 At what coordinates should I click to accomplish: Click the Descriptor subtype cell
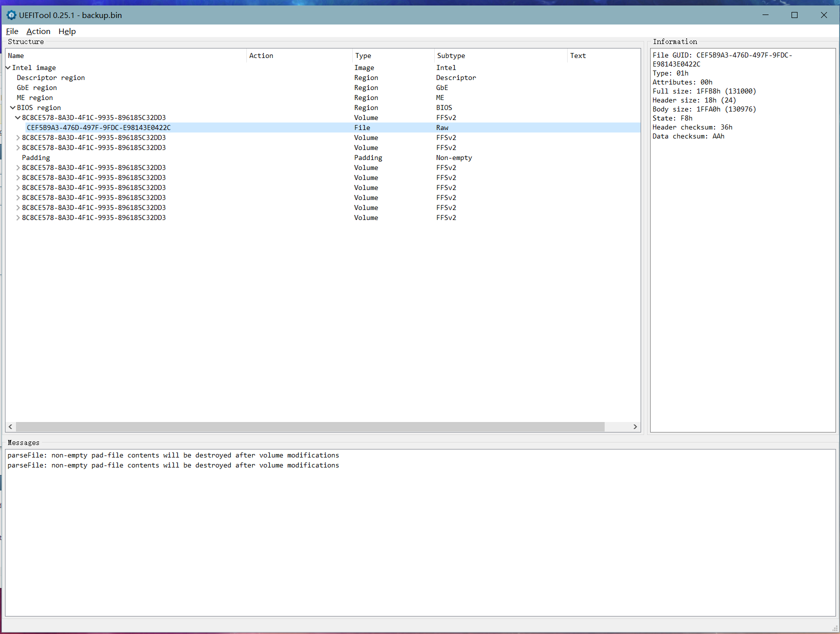click(x=456, y=77)
